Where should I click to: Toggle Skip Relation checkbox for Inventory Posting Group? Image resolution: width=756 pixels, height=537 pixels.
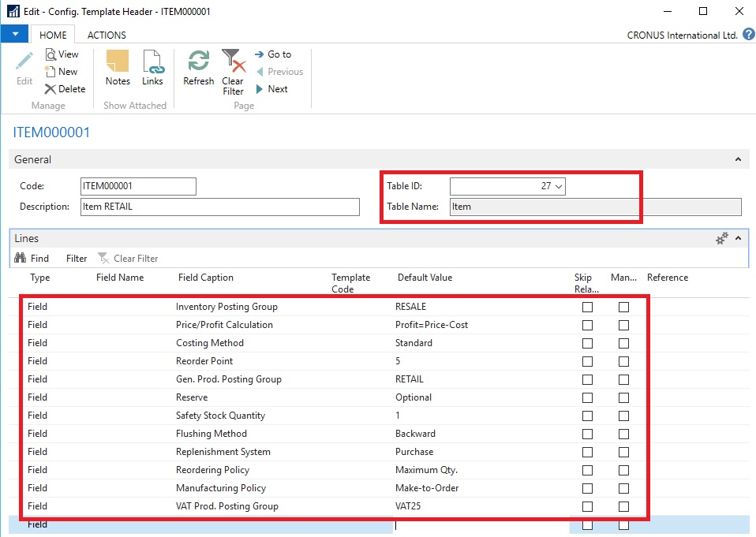(x=587, y=307)
